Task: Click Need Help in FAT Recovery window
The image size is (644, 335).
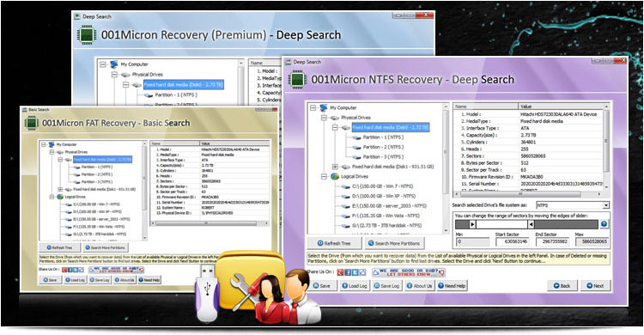Action: 149,280
